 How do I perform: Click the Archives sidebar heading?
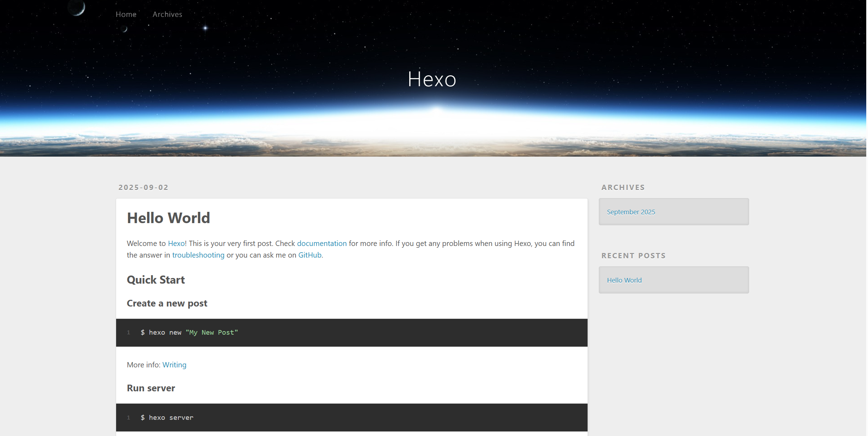pos(623,187)
